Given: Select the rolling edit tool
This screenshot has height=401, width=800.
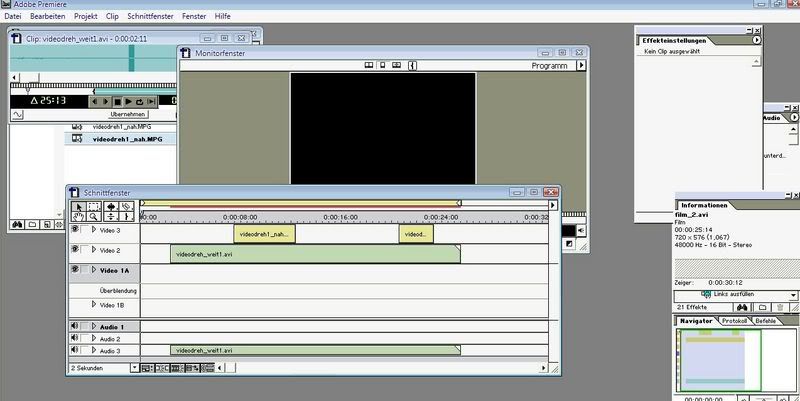Looking at the screenshot, I should 111,207.
